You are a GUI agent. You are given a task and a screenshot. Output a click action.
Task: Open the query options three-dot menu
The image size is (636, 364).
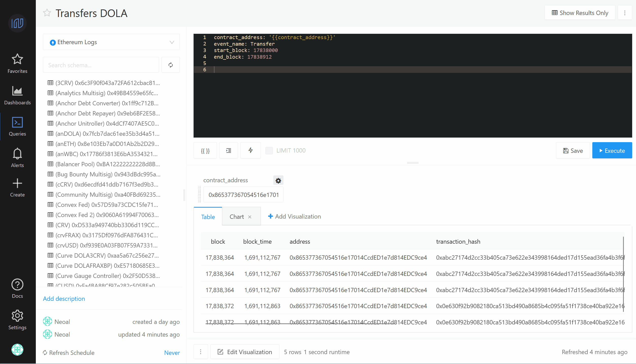click(625, 13)
